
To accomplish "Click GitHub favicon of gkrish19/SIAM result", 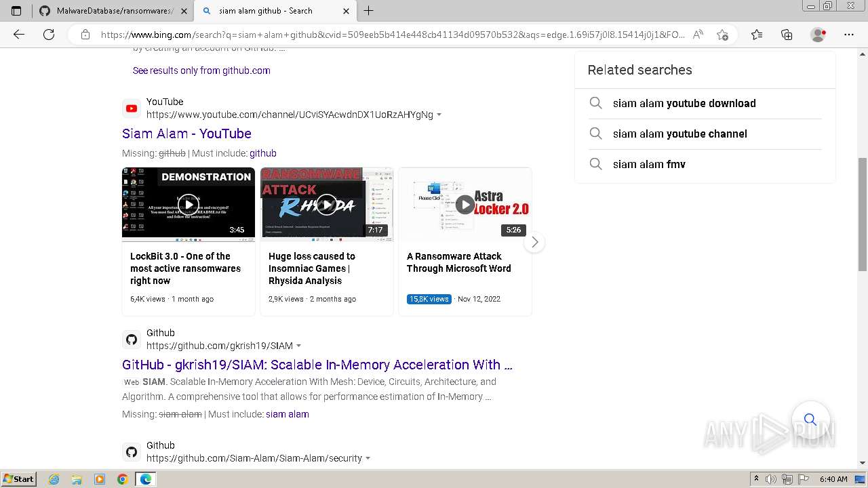I will (132, 340).
